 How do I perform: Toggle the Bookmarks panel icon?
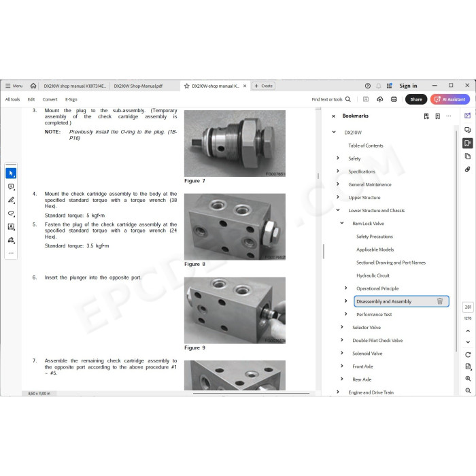coord(468,143)
